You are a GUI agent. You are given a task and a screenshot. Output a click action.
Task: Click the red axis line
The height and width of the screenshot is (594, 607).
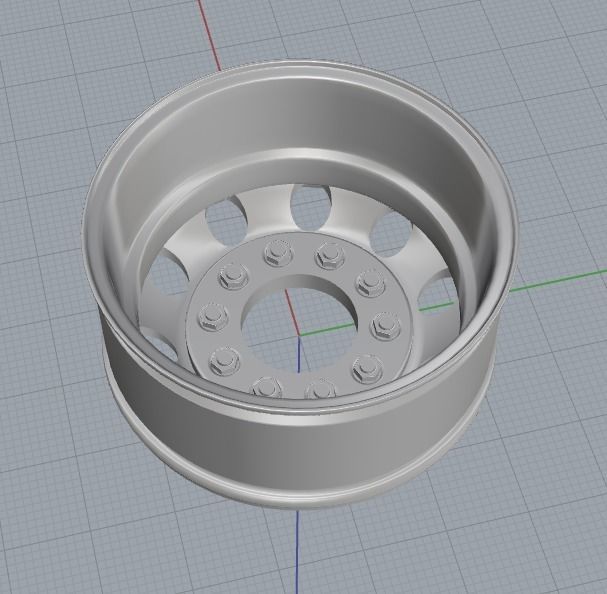pos(210,37)
